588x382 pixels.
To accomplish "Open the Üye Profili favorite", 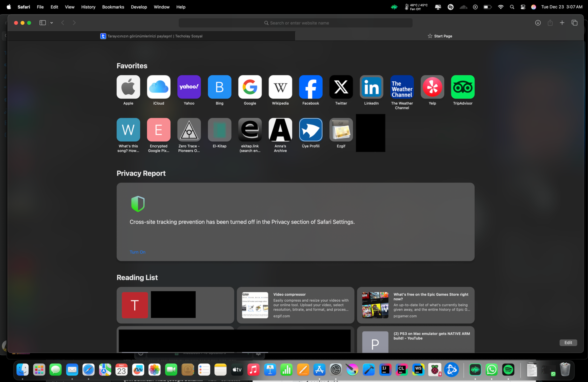I will (311, 129).
